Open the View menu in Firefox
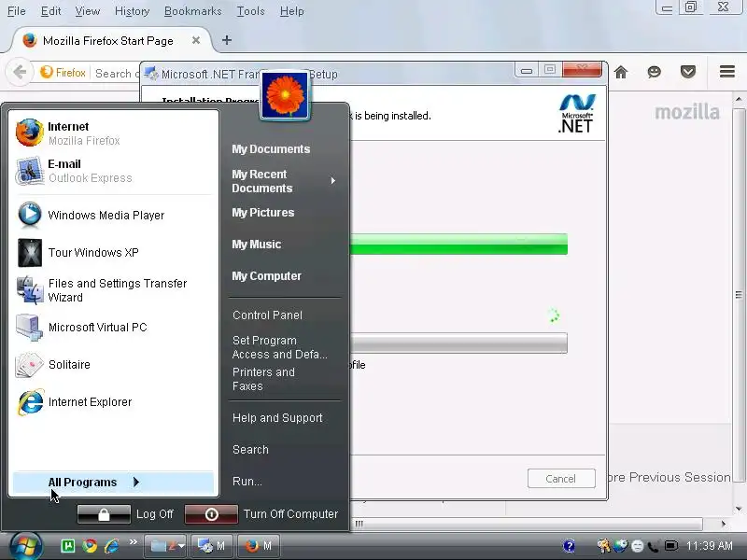This screenshot has height=560, width=747. pyautogui.click(x=88, y=11)
